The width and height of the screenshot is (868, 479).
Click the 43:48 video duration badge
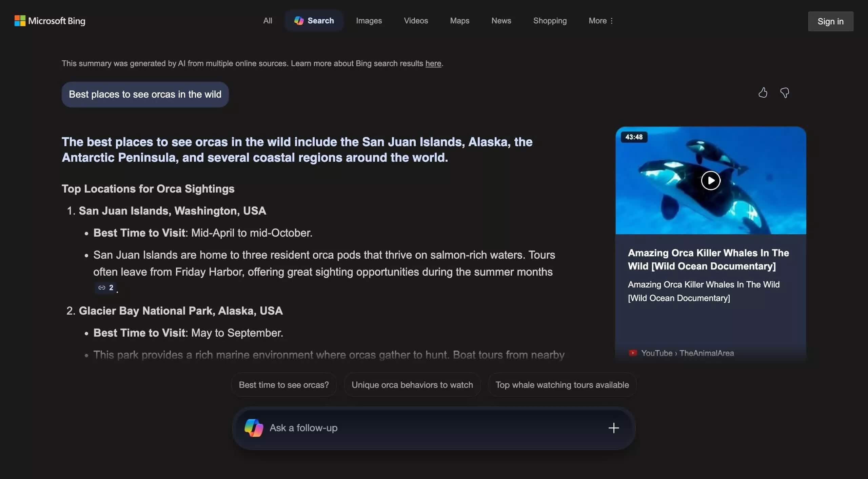point(634,137)
